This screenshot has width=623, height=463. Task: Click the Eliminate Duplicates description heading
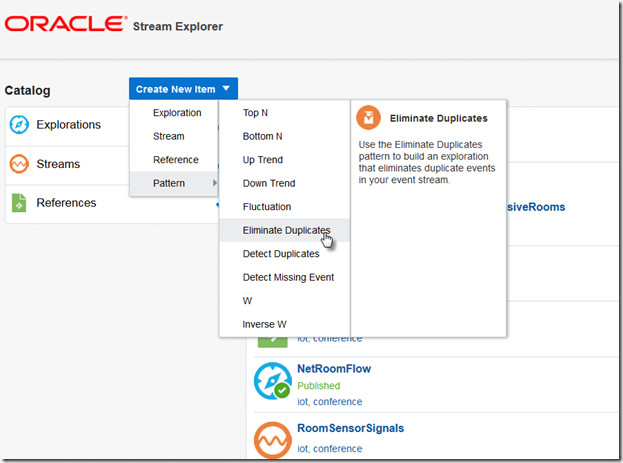pos(439,118)
